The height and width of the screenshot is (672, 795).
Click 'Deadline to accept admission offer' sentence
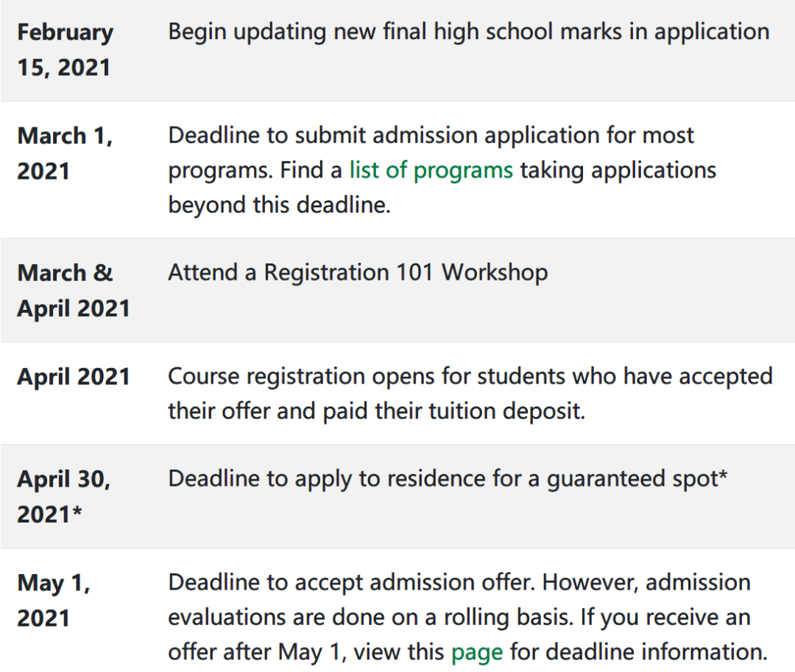tap(351, 583)
